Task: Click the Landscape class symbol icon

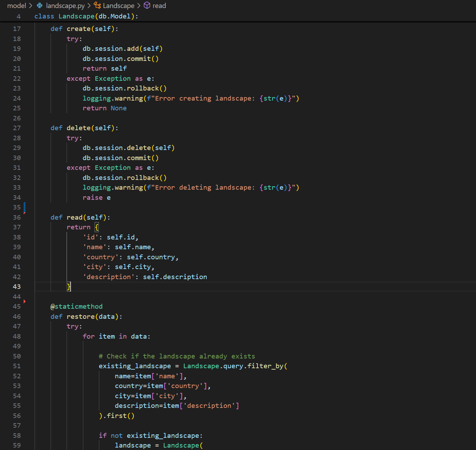Action: (x=97, y=6)
